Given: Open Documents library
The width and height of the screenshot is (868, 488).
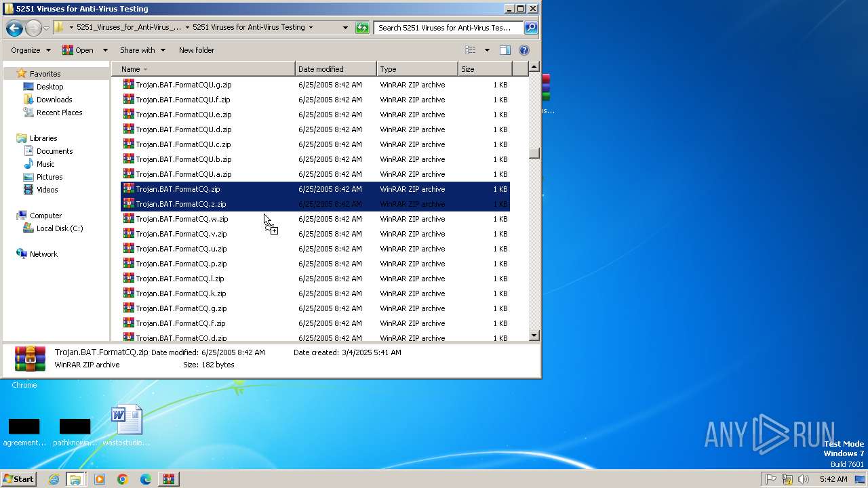Looking at the screenshot, I should pos(54,151).
